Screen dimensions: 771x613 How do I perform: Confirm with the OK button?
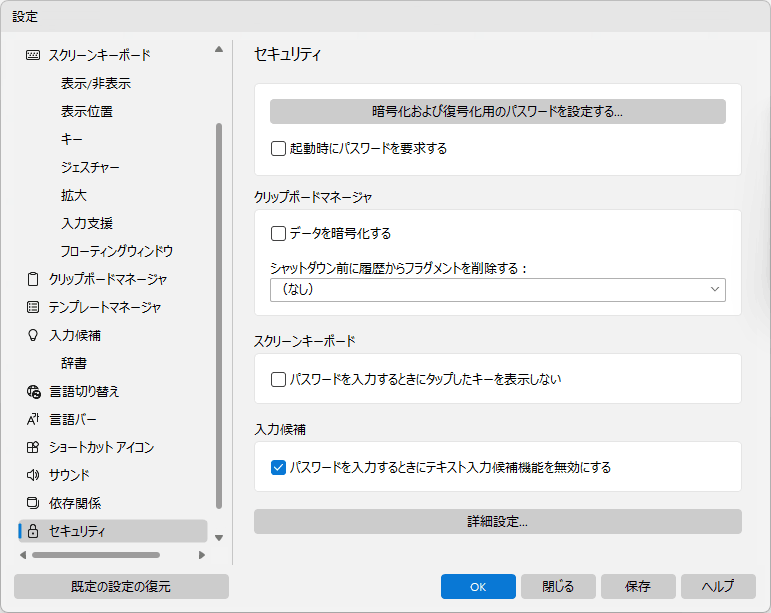tap(478, 586)
